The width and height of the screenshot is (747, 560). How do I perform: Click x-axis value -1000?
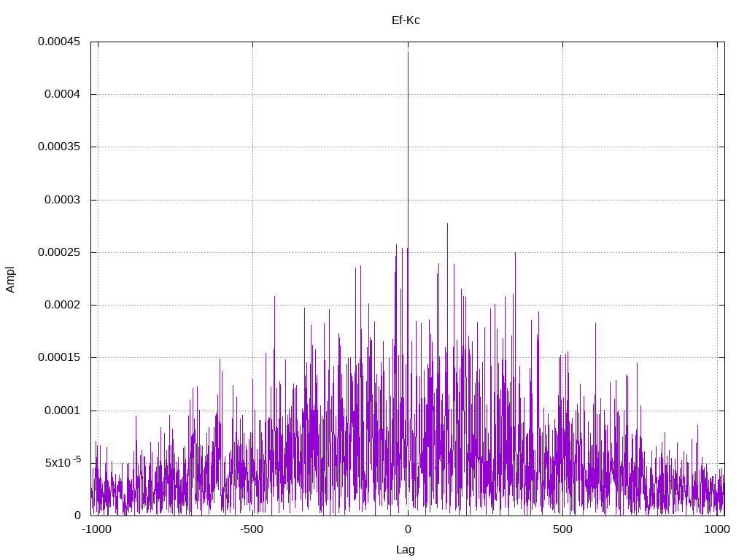click(97, 529)
